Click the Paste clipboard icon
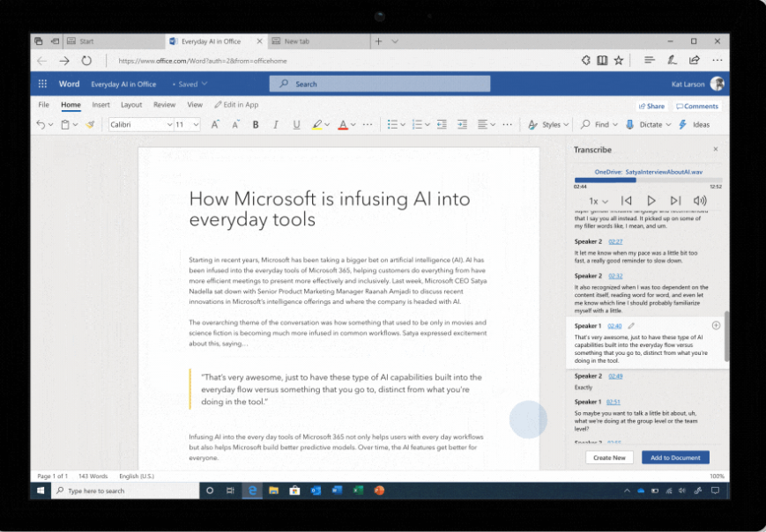The height and width of the screenshot is (532, 766). pyautogui.click(x=65, y=124)
